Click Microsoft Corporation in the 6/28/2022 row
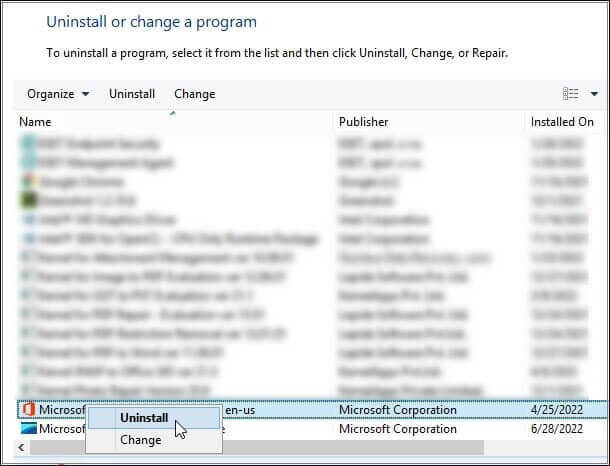Screen dimensions: 610x466 398,429
